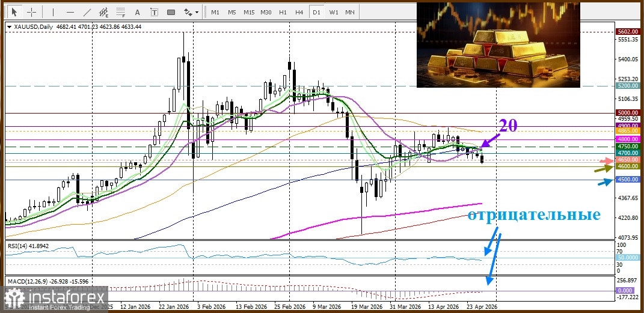This screenshot has width=644, height=313.
Task: Click the 13 Apr 2026 date label
Action: [445, 307]
